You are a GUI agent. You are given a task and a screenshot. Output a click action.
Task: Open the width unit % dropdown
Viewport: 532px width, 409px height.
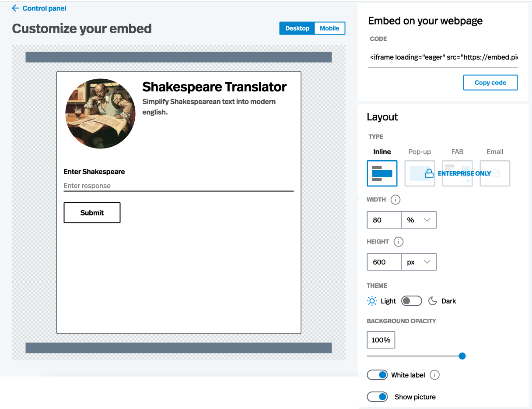[x=419, y=220]
